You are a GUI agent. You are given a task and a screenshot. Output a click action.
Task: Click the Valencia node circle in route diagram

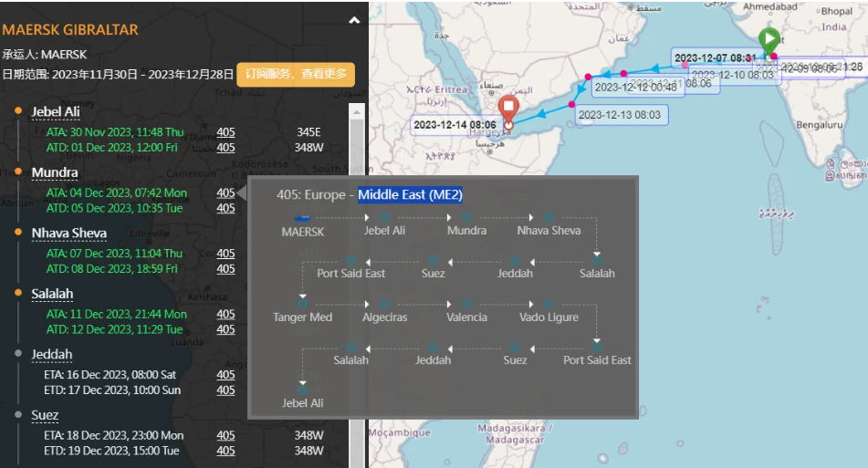point(466,305)
